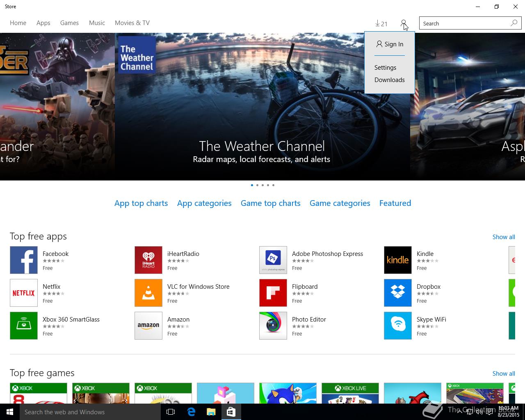Open the downloads queue showing 21
Screen dimensions: 525x420
coord(381,23)
